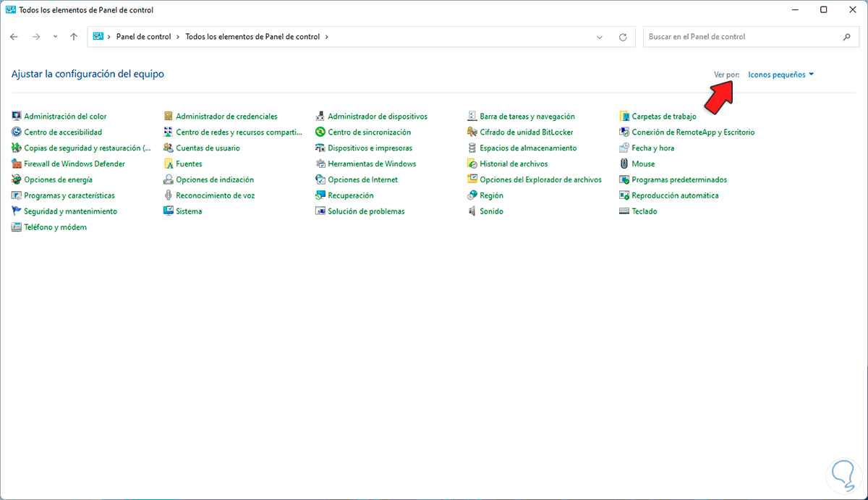The image size is (868, 500).
Task: Click the Centro de sincronización icon
Action: pyautogui.click(x=320, y=132)
